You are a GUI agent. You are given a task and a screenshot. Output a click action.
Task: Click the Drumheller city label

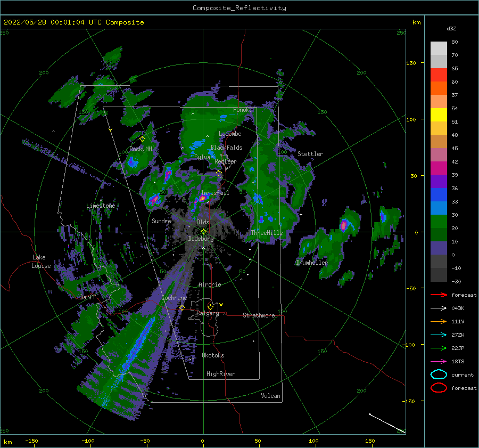click(311, 263)
